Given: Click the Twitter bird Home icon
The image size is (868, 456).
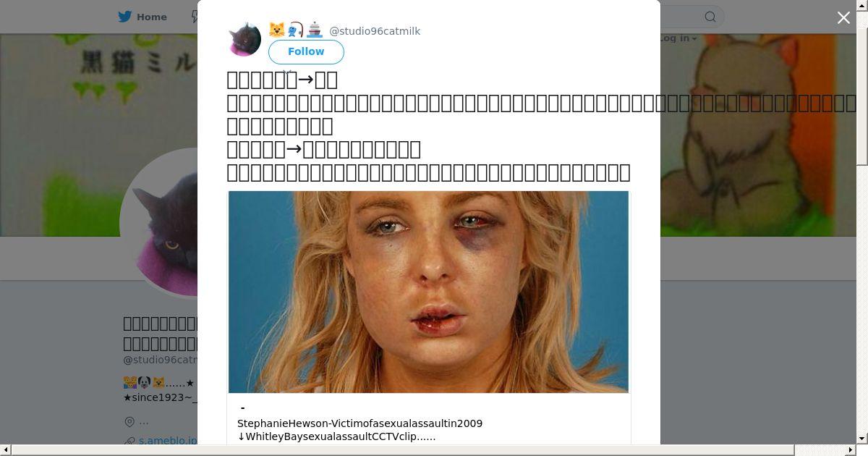Looking at the screenshot, I should 125,17.
